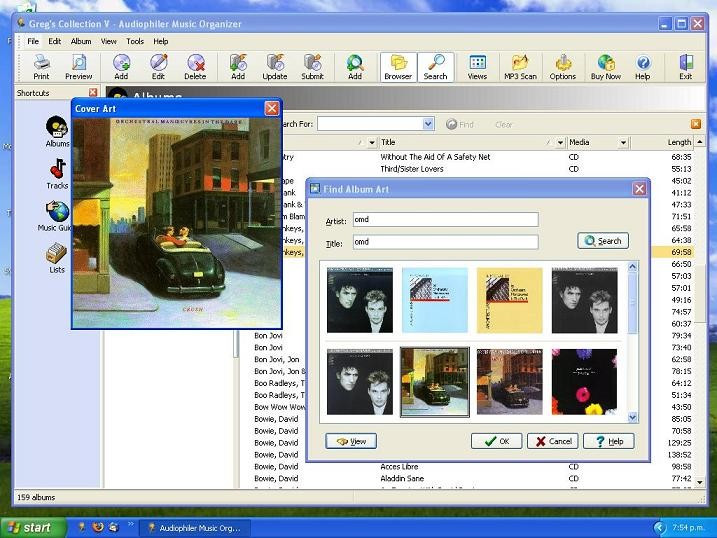The height and width of the screenshot is (538, 717).
Task: Close the Shortcuts panel
Action: (x=93, y=92)
